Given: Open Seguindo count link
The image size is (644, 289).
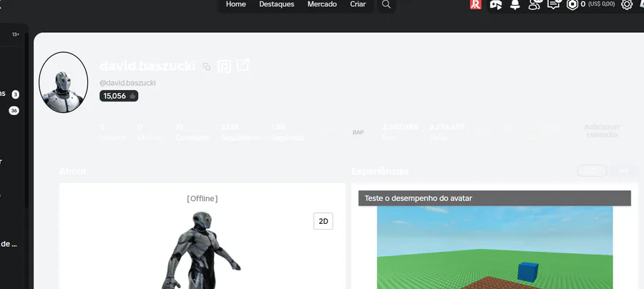Looking at the screenshot, I should coord(288,132).
